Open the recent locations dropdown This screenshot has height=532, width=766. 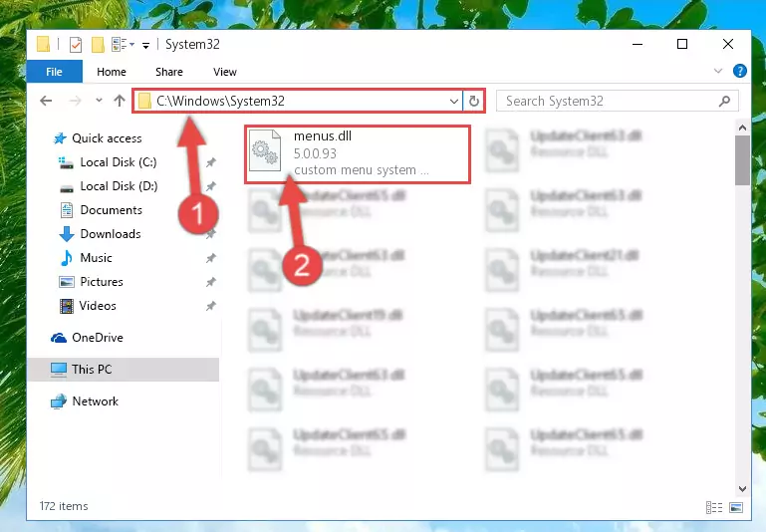(99, 101)
